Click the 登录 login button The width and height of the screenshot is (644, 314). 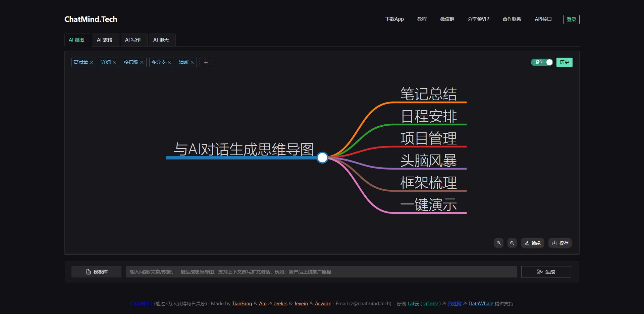click(x=571, y=19)
